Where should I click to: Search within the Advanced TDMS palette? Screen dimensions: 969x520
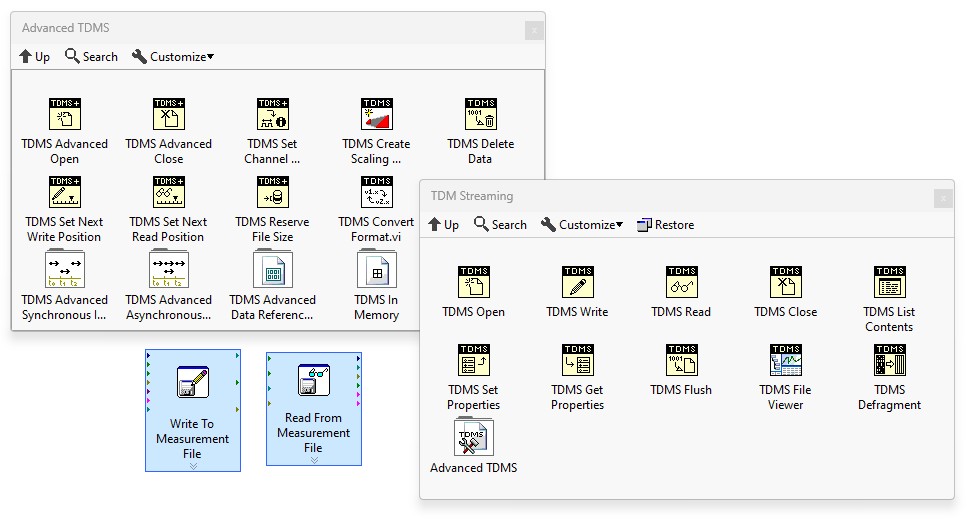click(x=91, y=57)
